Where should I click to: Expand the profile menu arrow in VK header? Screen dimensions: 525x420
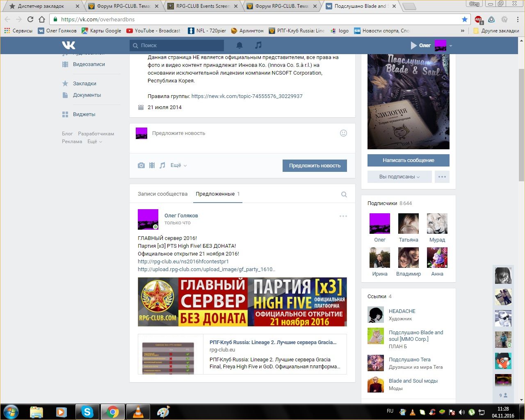pos(451,46)
